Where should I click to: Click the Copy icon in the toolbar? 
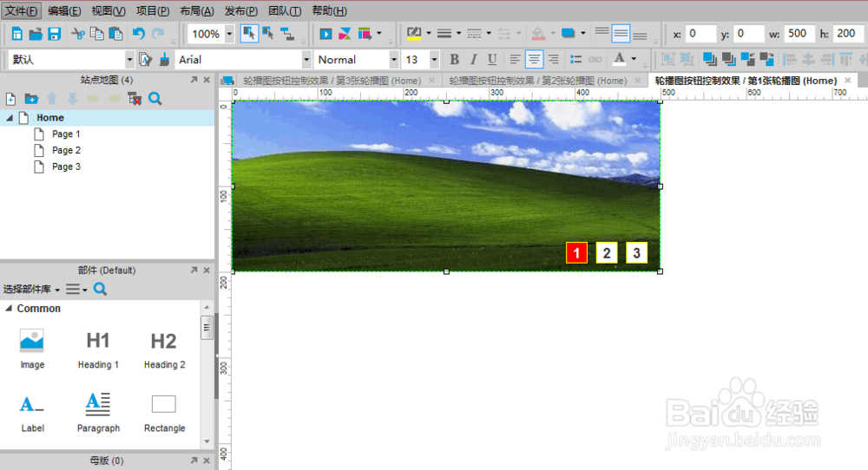click(96, 34)
